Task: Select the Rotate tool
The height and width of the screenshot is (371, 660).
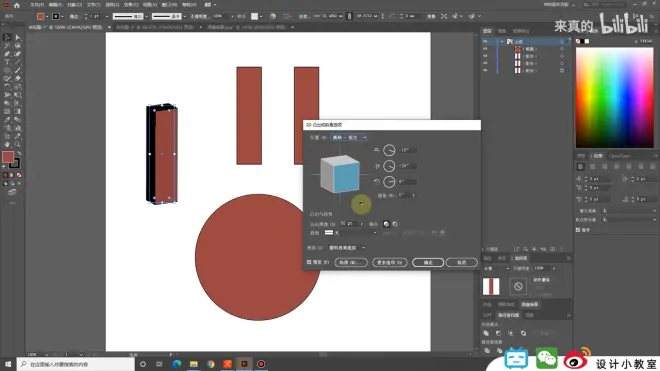Action: click(7, 87)
